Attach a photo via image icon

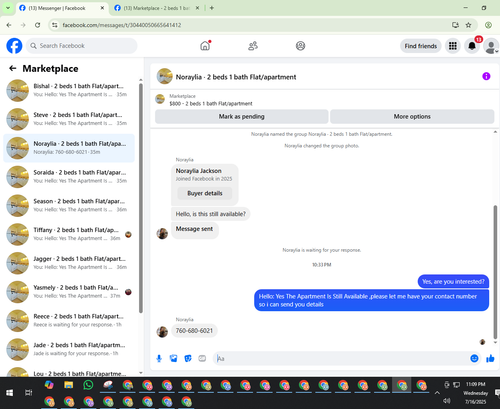[x=173, y=358]
